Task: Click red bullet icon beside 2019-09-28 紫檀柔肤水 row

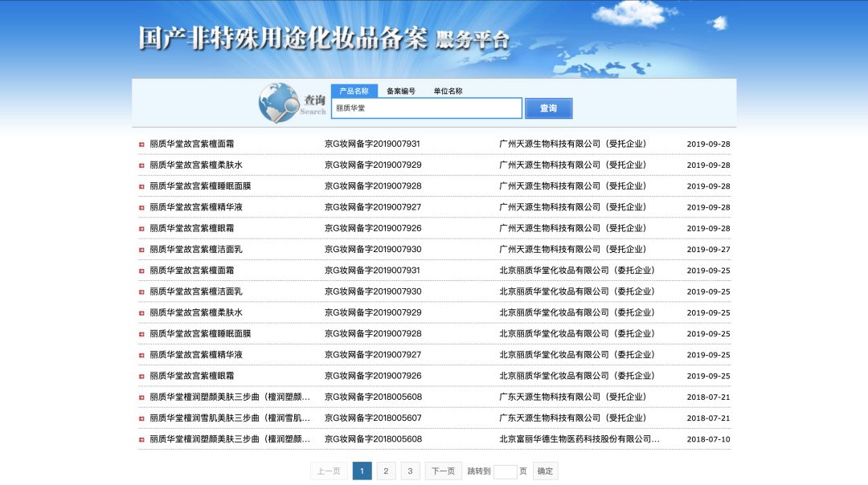Action: 141,165
